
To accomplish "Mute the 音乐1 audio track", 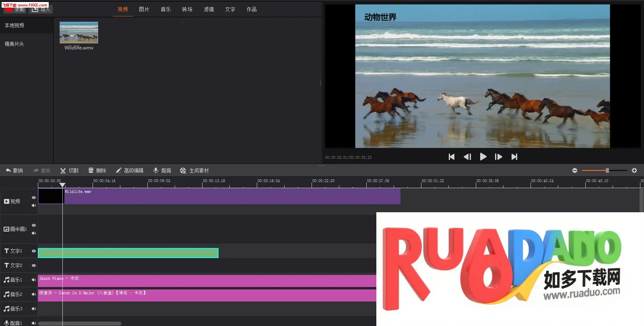I will [x=34, y=280].
